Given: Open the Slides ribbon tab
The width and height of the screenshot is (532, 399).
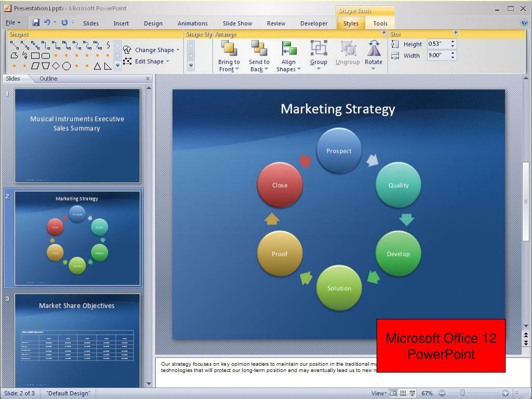Looking at the screenshot, I should (x=91, y=23).
